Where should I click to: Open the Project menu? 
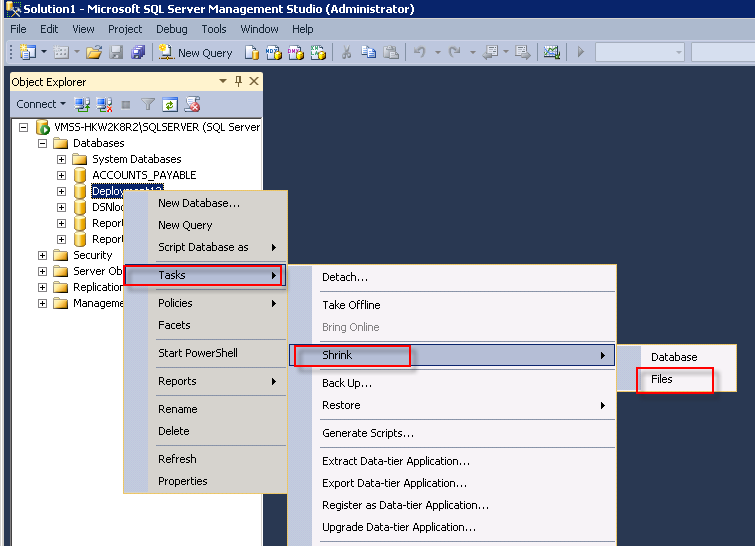click(125, 29)
